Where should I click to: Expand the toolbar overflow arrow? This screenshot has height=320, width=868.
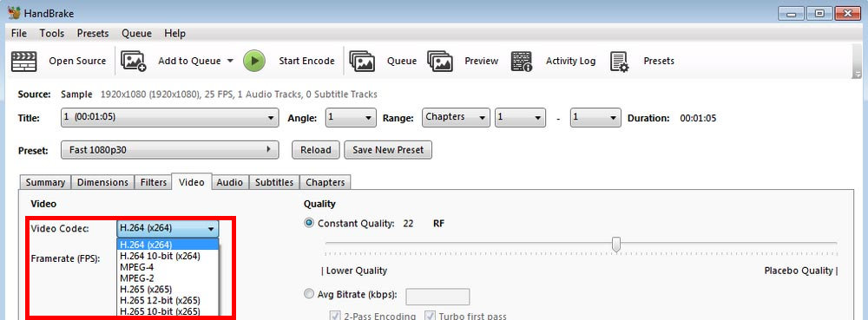(x=858, y=74)
